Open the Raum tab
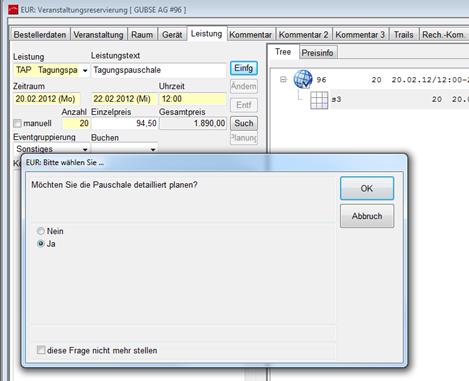 142,35
